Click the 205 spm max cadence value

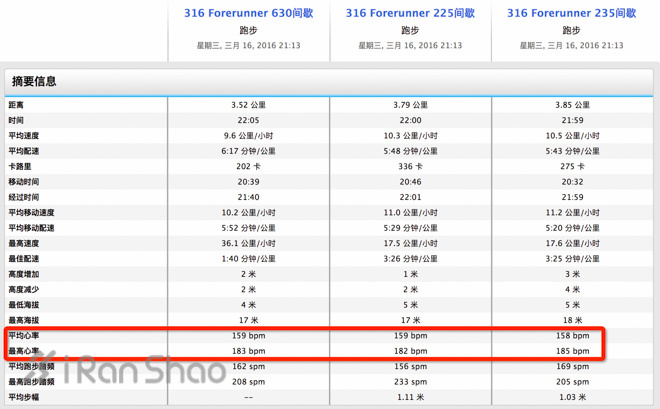[x=572, y=382]
